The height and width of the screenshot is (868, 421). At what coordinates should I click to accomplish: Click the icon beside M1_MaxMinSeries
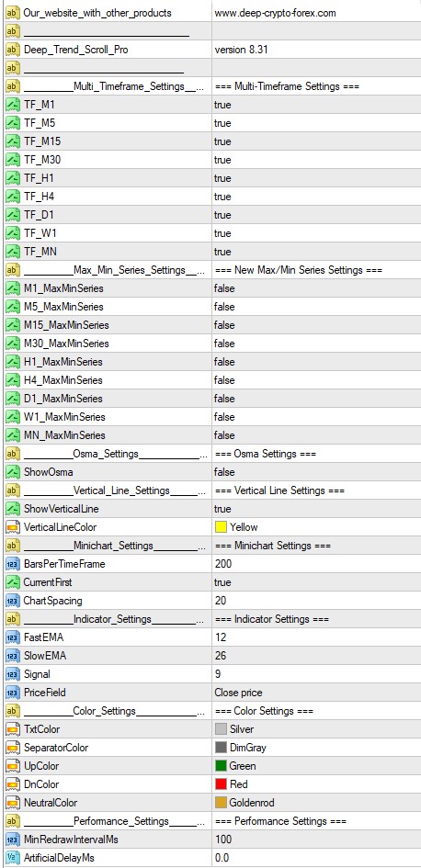point(12,288)
